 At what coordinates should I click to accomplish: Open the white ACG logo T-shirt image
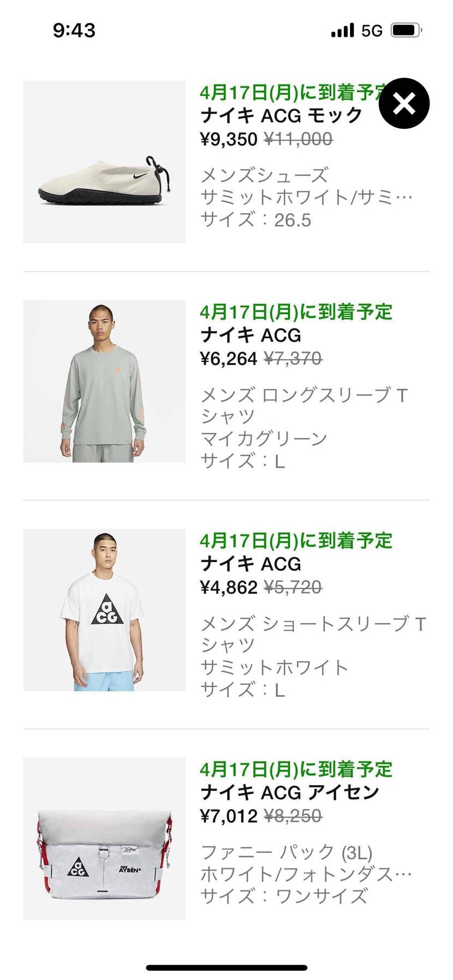point(104,609)
